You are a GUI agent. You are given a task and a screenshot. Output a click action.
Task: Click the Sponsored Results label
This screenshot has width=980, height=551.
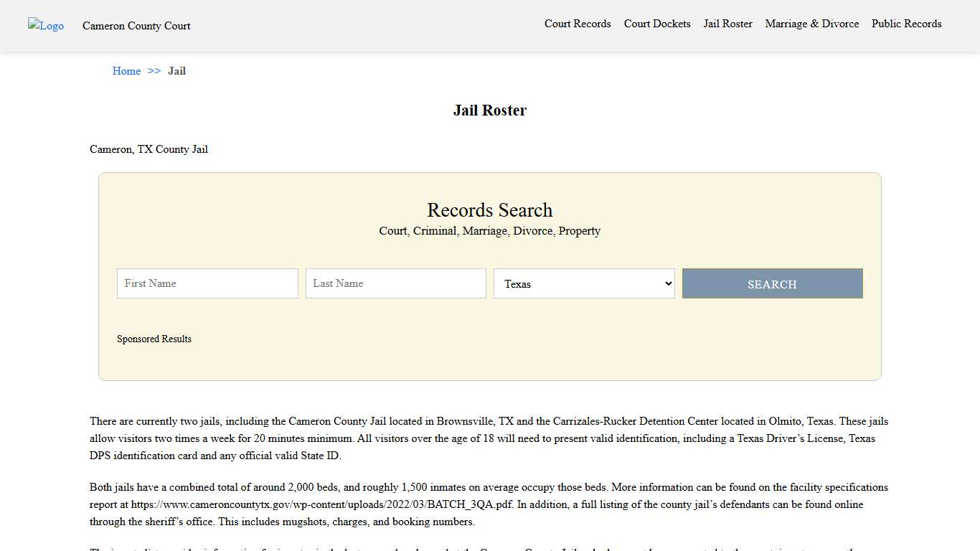(154, 339)
